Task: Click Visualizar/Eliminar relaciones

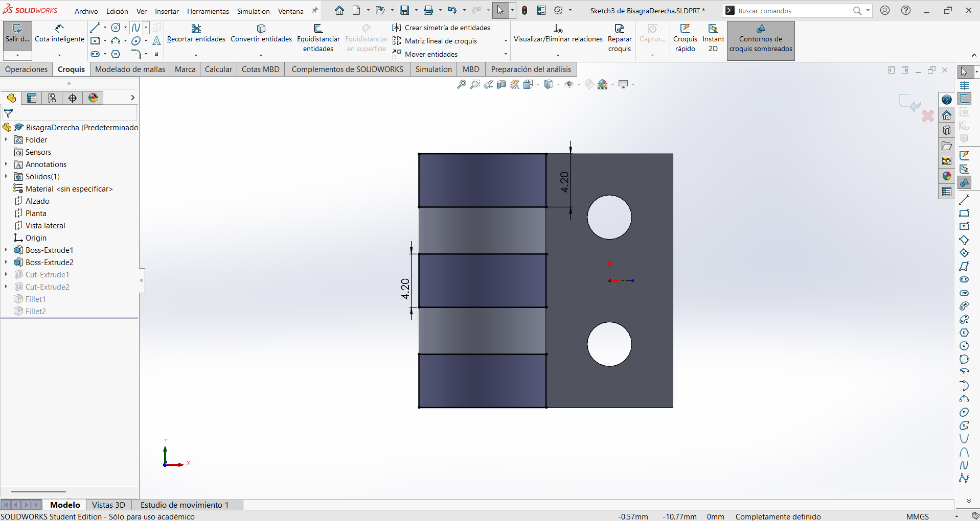Action: click(558, 34)
